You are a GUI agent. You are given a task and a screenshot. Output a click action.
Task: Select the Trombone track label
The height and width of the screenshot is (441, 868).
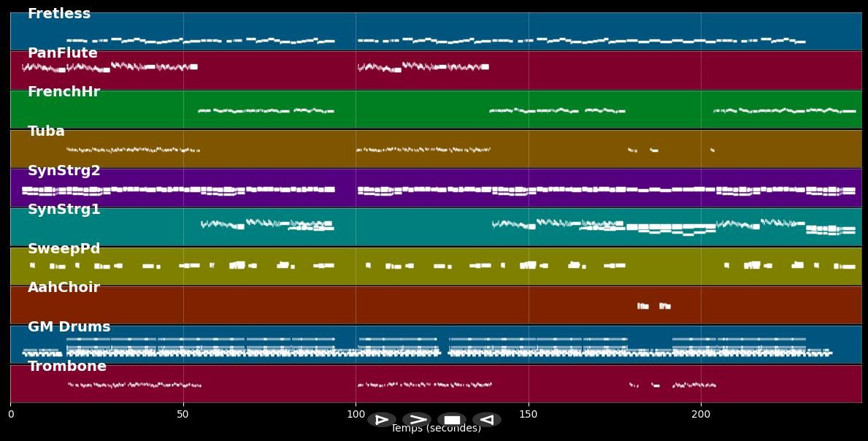(67, 367)
